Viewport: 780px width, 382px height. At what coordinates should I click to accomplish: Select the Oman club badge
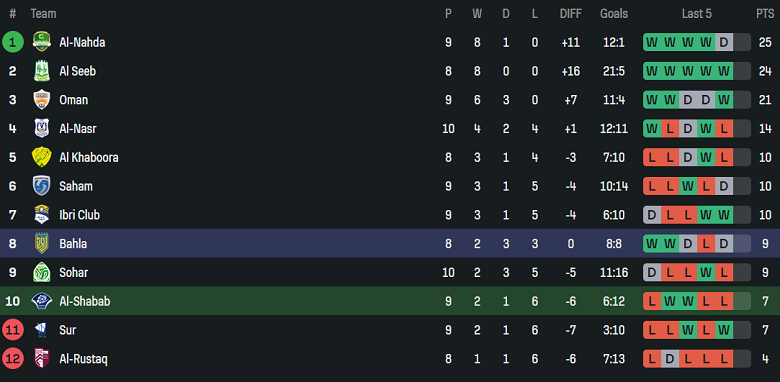[x=42, y=99]
